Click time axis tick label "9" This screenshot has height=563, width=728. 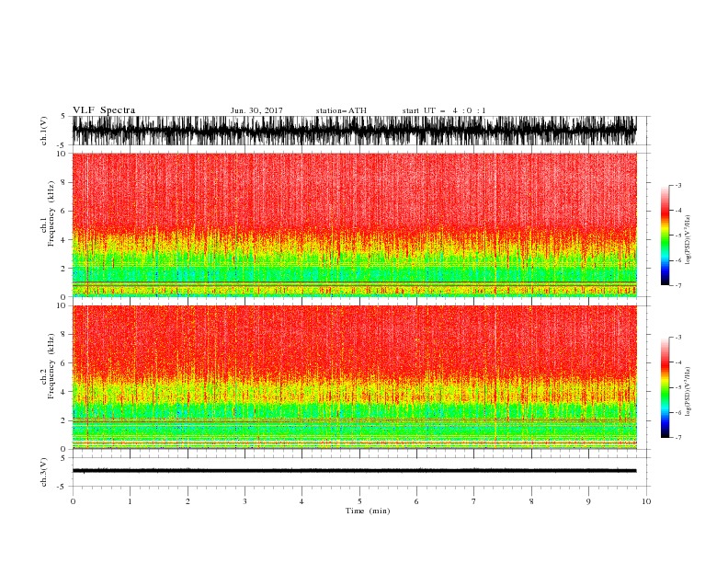coord(588,501)
